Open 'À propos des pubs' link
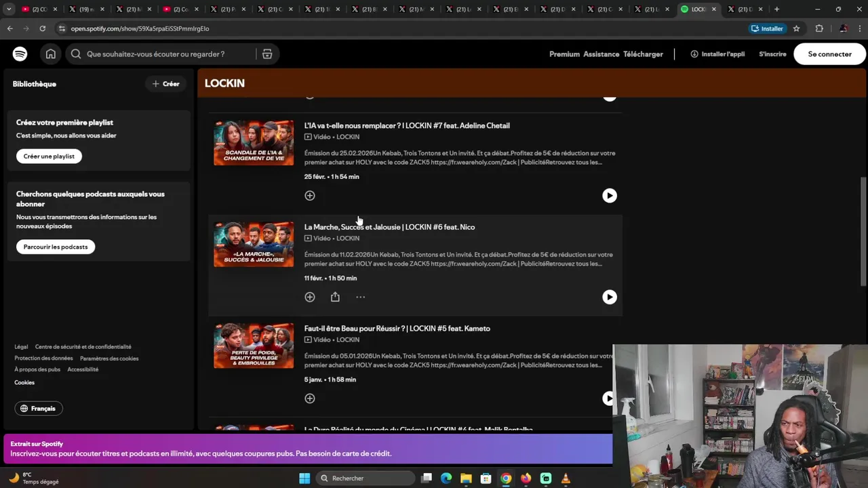The image size is (868, 488). (37, 369)
